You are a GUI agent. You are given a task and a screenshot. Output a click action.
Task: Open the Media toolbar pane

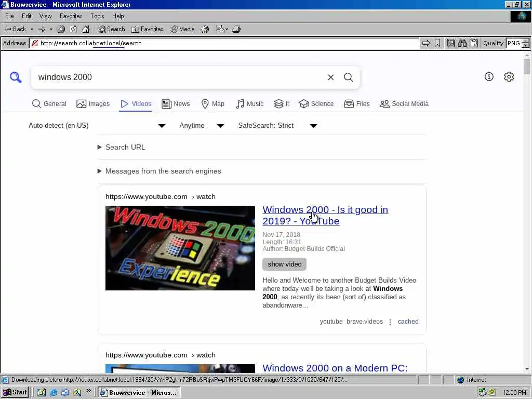point(182,29)
